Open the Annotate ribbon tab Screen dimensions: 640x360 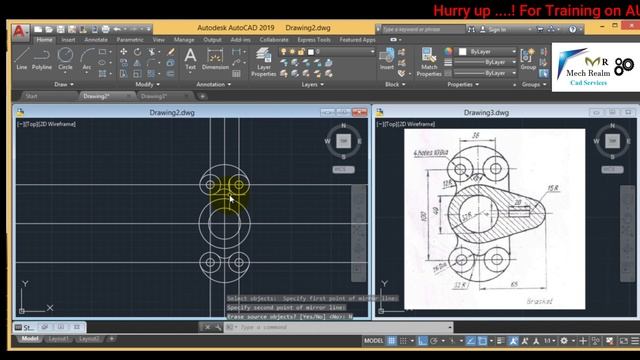click(96, 40)
